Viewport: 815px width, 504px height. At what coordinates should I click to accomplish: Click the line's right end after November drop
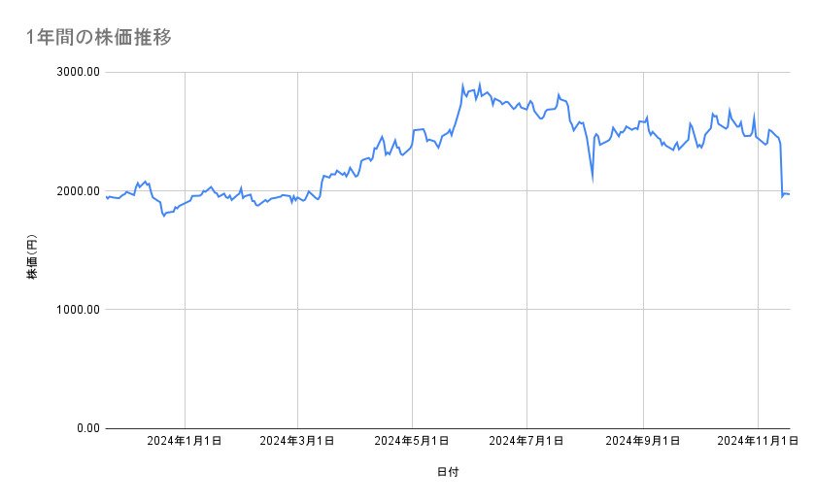[x=789, y=194]
